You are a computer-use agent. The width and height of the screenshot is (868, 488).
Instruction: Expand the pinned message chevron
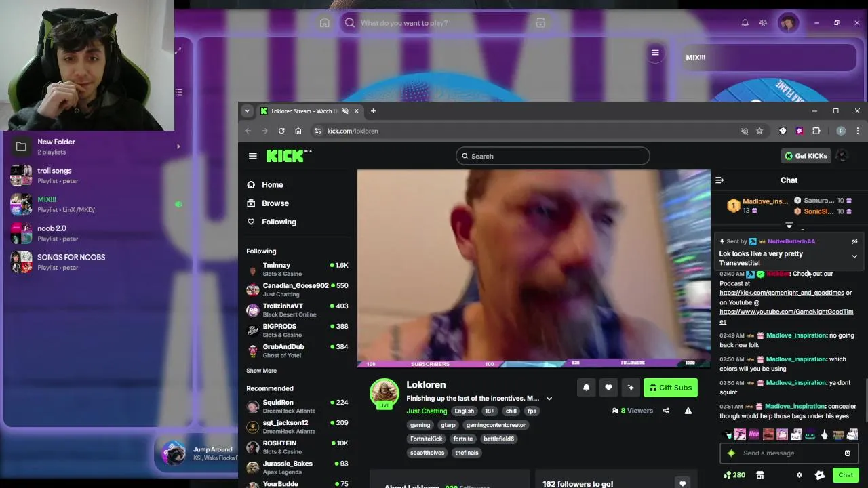[854, 256]
